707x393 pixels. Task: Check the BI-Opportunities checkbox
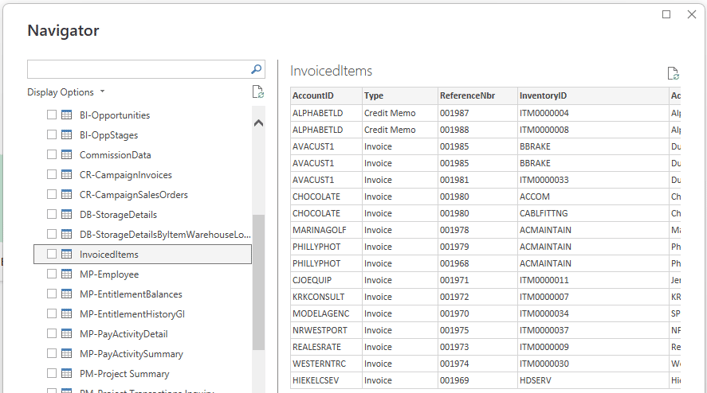[x=52, y=115]
